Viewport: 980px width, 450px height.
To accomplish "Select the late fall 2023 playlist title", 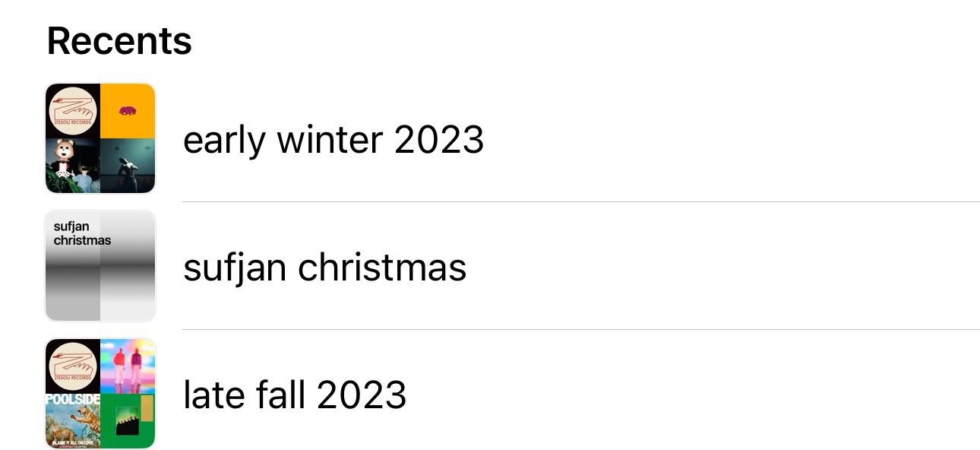I will (x=295, y=395).
